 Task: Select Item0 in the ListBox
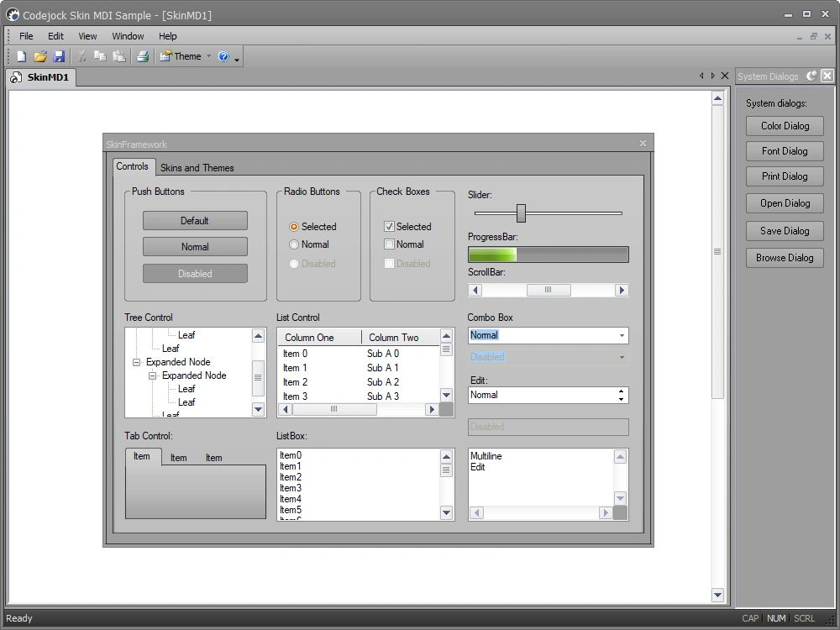(291, 455)
